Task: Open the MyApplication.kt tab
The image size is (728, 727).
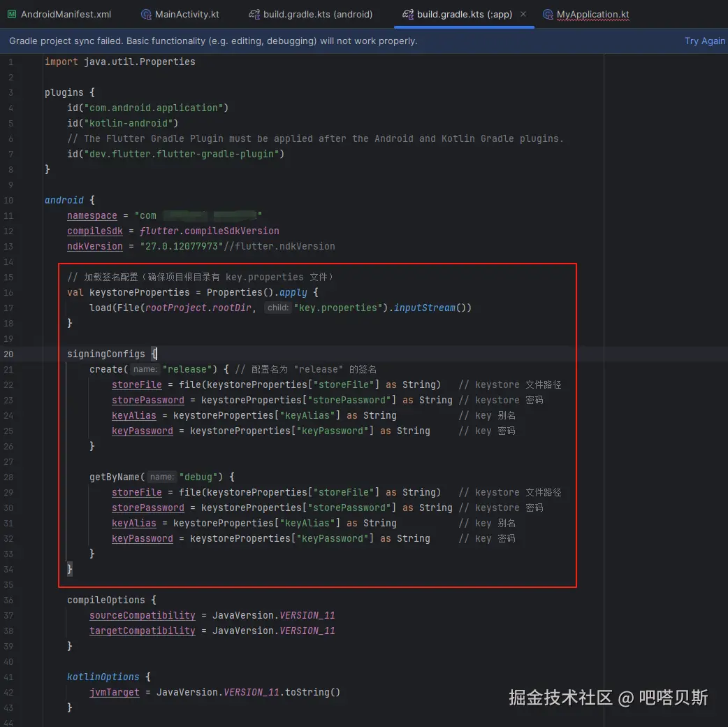Action: point(586,15)
